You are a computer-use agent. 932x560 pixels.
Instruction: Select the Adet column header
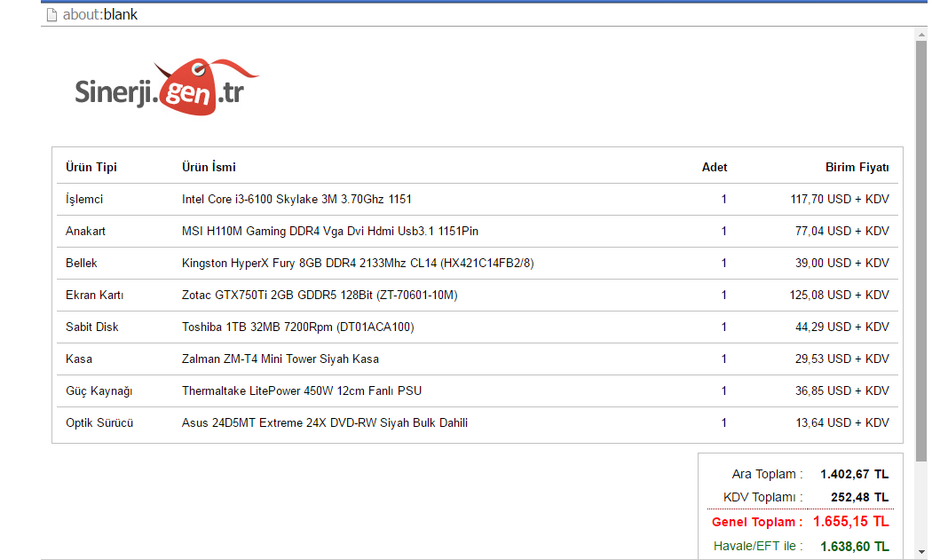[x=714, y=167]
